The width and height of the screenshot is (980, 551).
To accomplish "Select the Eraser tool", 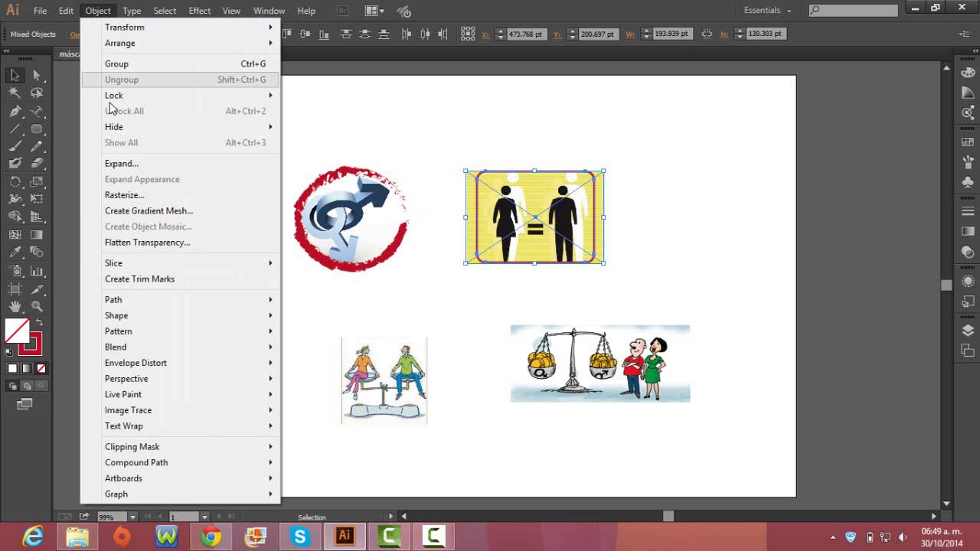I will (x=36, y=164).
